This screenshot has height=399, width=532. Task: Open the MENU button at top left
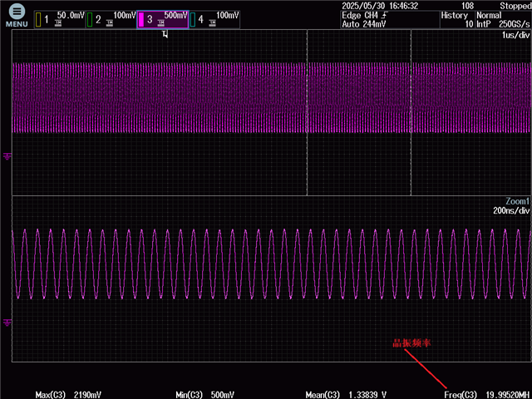click(17, 15)
